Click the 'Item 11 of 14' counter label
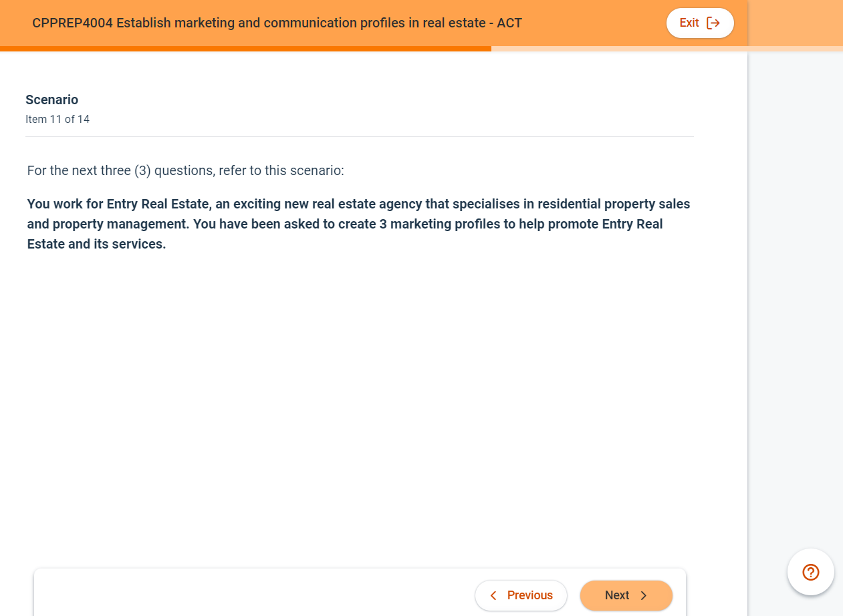Viewport: 843px width, 616px height. 57,119
